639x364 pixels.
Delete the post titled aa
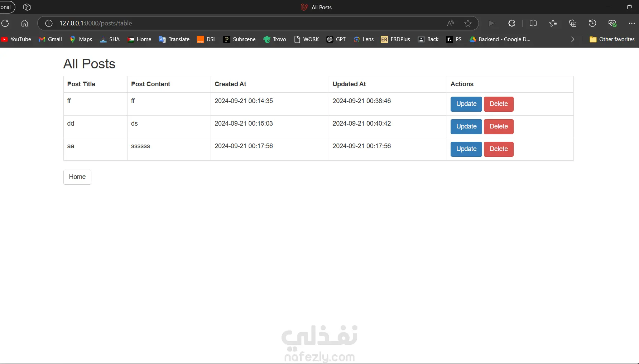[x=499, y=149]
